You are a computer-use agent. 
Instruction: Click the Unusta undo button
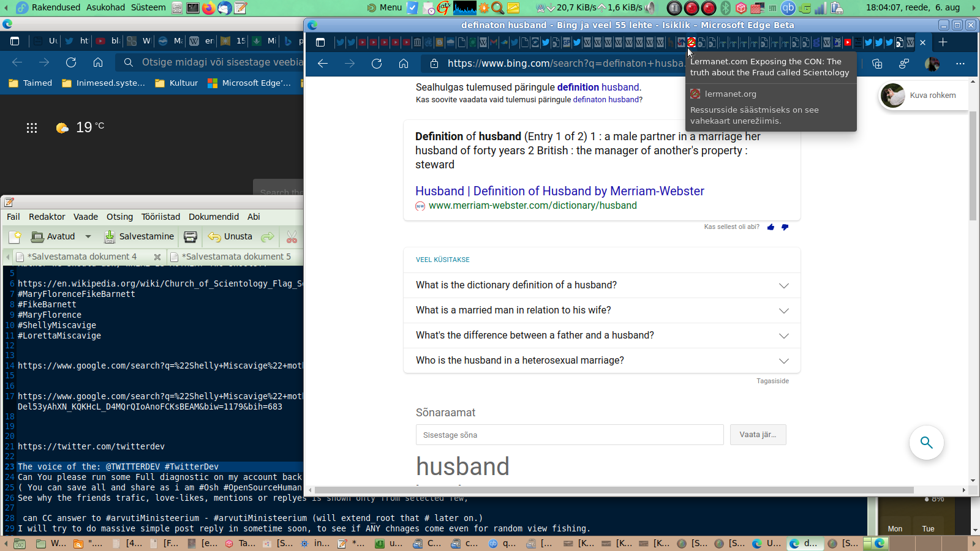click(230, 237)
